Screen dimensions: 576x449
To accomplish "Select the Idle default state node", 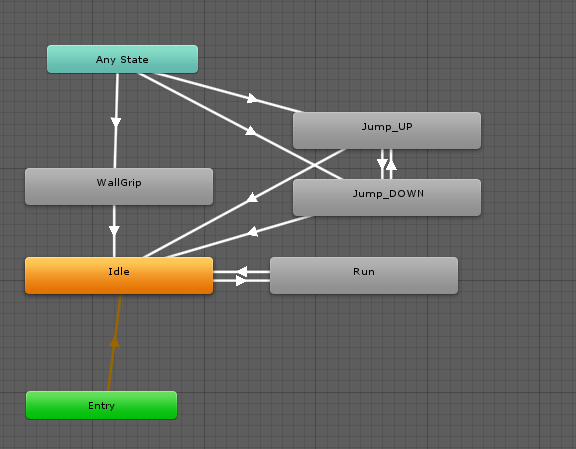I will coord(119,276).
